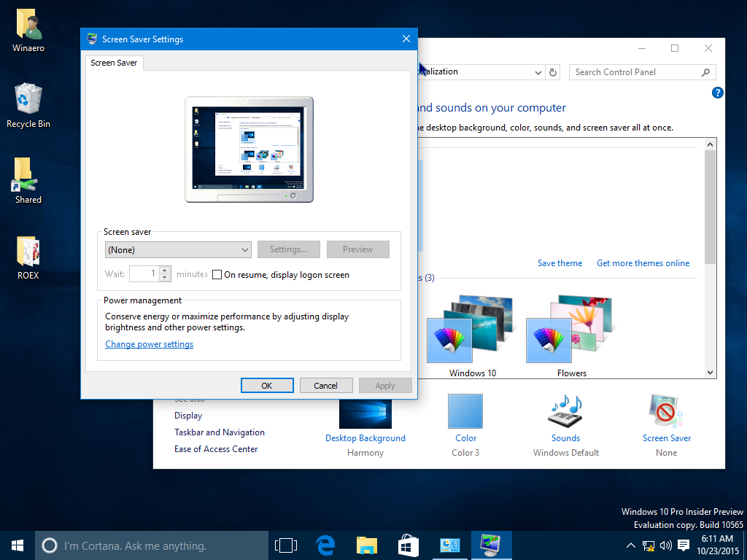Decrease wait minutes with down arrow
This screenshot has width=747, height=560.
165,278
